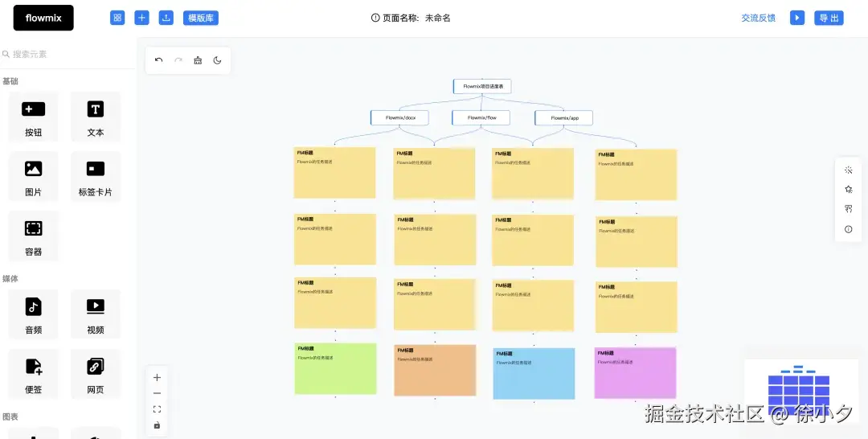Select the Flowmix项目进度表 root node

pyautogui.click(x=482, y=86)
